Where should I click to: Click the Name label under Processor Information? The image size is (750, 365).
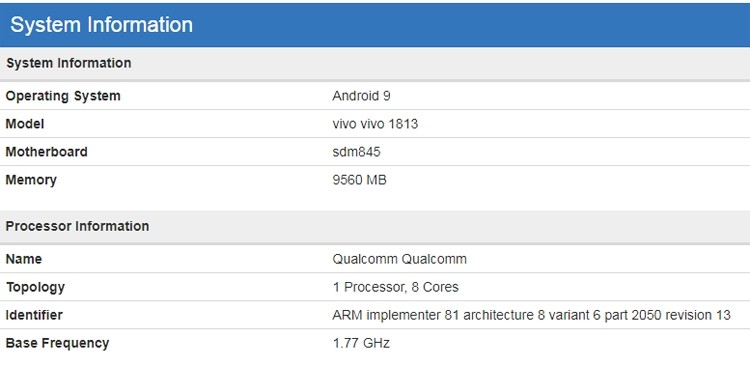(23, 259)
